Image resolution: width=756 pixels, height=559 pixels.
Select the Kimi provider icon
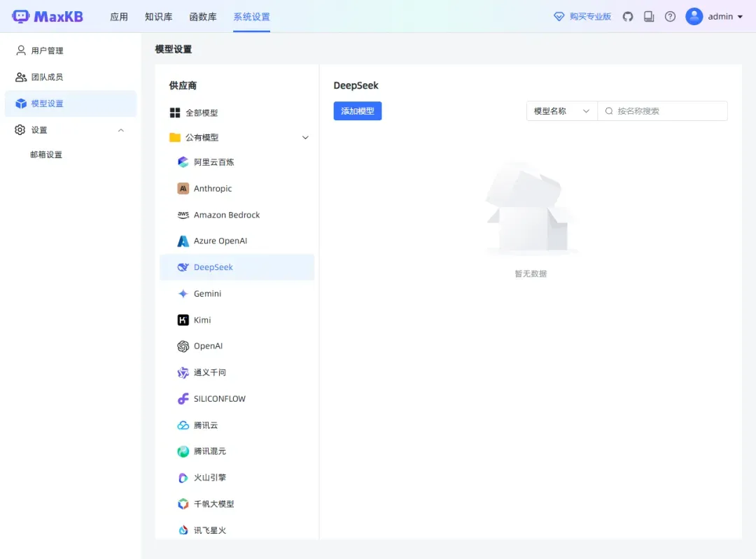pos(183,320)
